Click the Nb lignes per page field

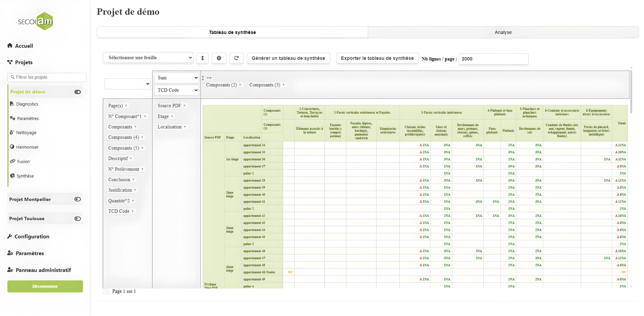(x=493, y=59)
